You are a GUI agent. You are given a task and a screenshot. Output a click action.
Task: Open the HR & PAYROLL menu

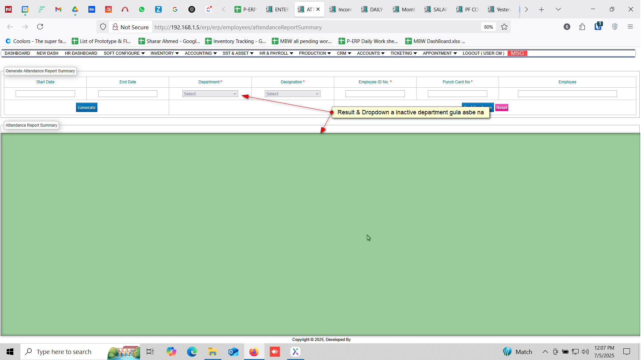[x=276, y=53]
